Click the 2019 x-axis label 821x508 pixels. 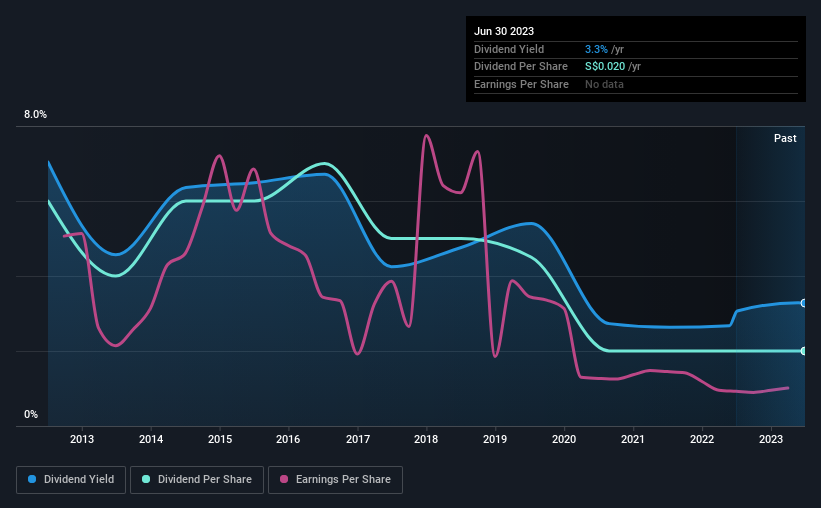click(495, 439)
